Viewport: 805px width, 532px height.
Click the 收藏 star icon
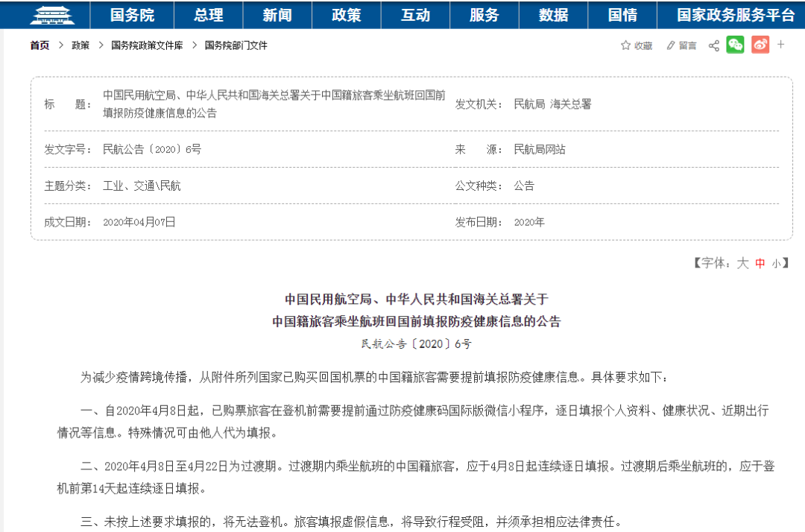tap(626, 45)
